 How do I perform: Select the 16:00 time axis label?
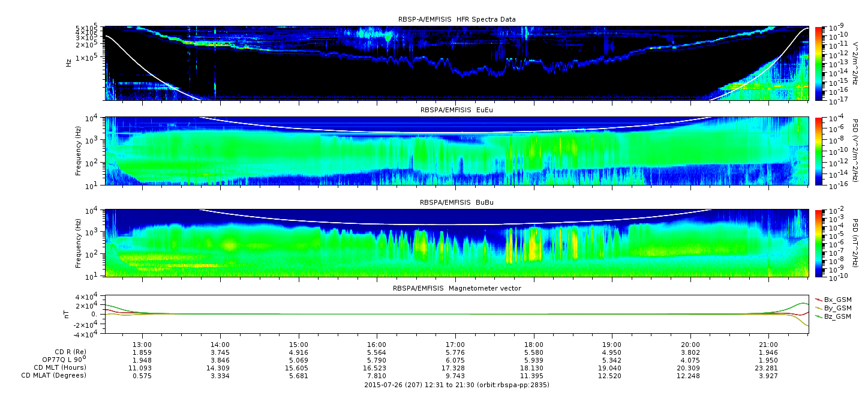coord(377,345)
